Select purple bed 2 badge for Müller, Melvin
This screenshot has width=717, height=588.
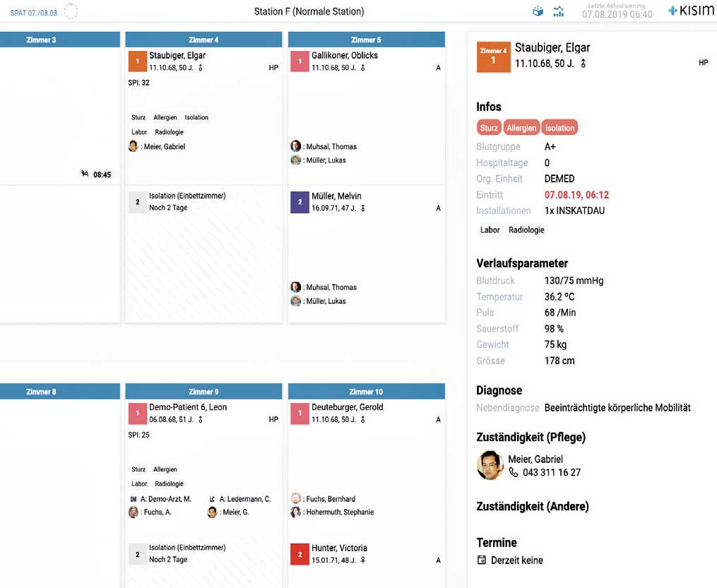click(x=300, y=201)
